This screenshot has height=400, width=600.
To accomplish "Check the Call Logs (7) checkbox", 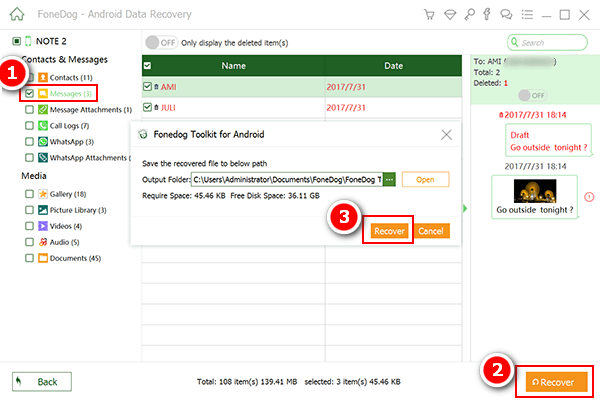I will click(29, 126).
